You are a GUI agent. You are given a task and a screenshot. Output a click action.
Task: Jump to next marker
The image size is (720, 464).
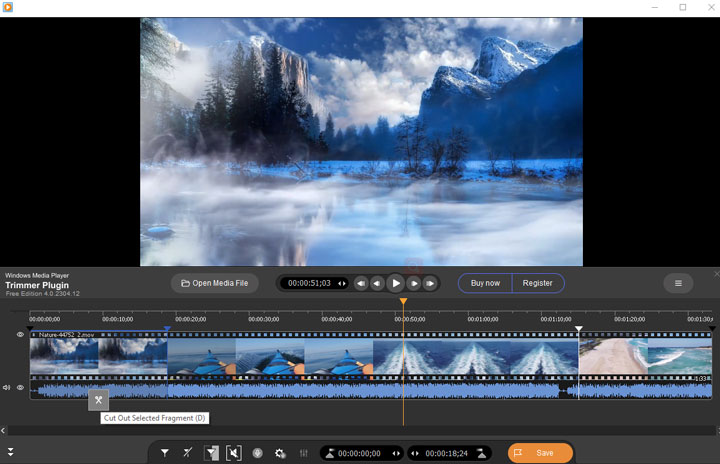(430, 283)
